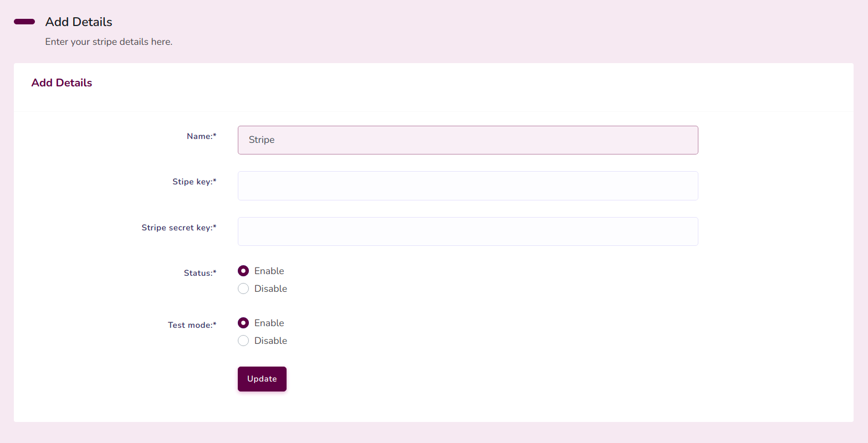Select Enable radio for Test mode
868x443 pixels.
point(243,323)
